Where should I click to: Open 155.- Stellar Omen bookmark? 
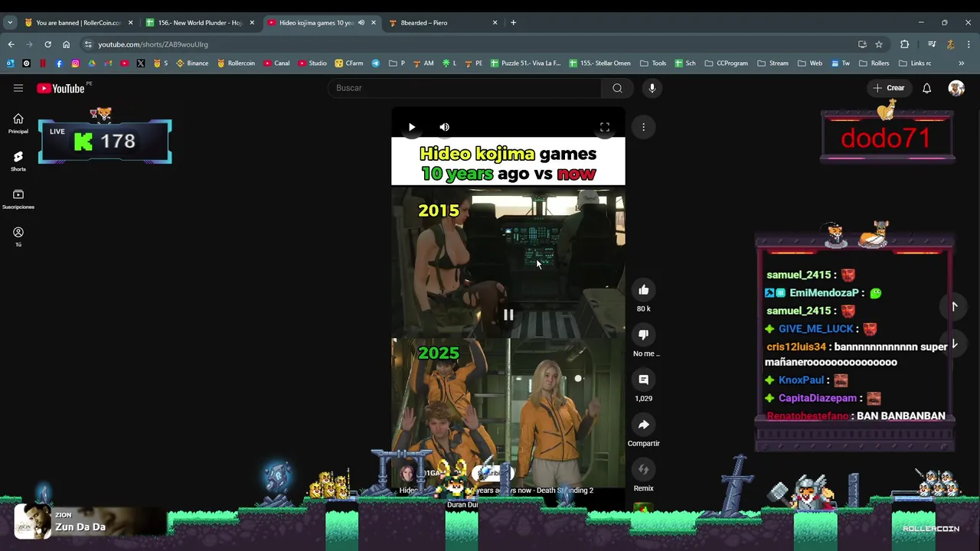tap(600, 64)
